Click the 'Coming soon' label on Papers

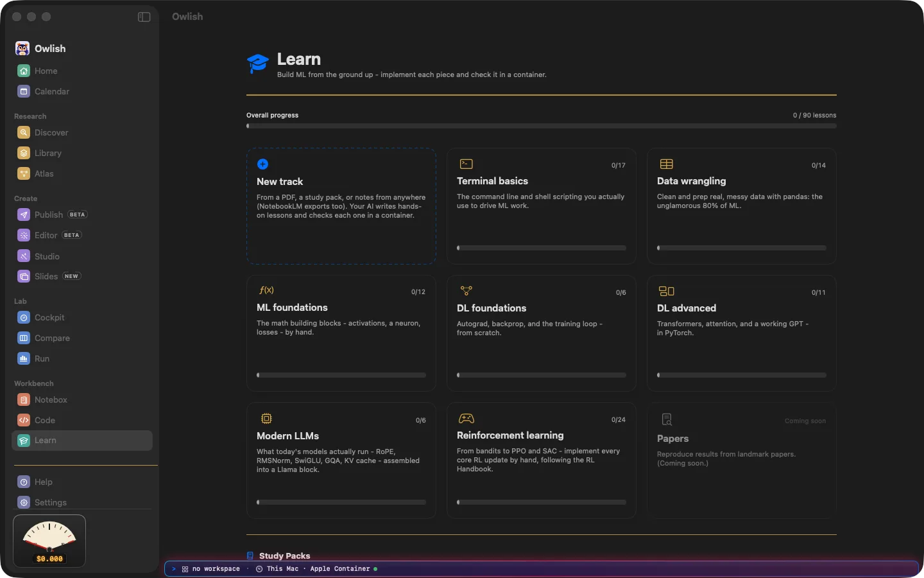[x=805, y=421]
